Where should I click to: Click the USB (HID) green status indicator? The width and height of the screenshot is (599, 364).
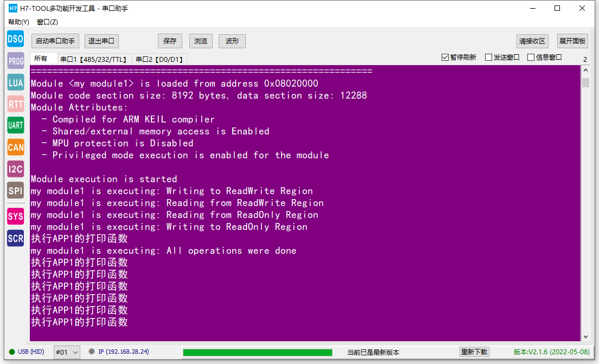click(12, 352)
